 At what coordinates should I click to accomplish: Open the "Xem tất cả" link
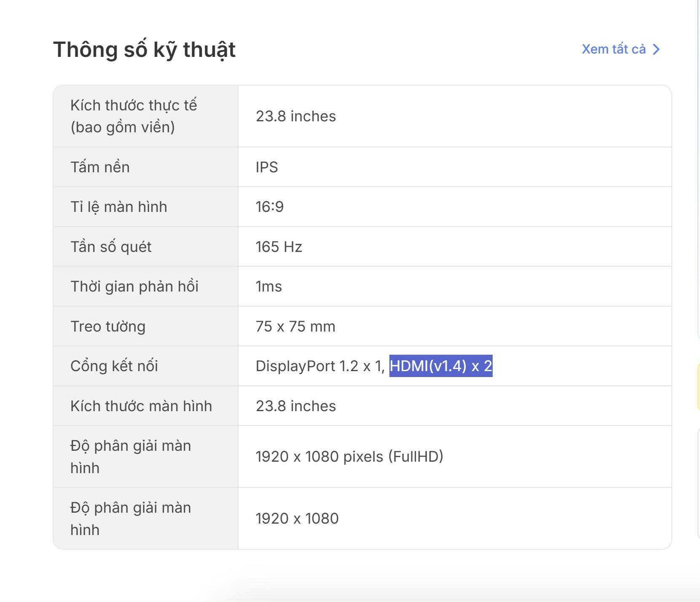[x=613, y=49]
